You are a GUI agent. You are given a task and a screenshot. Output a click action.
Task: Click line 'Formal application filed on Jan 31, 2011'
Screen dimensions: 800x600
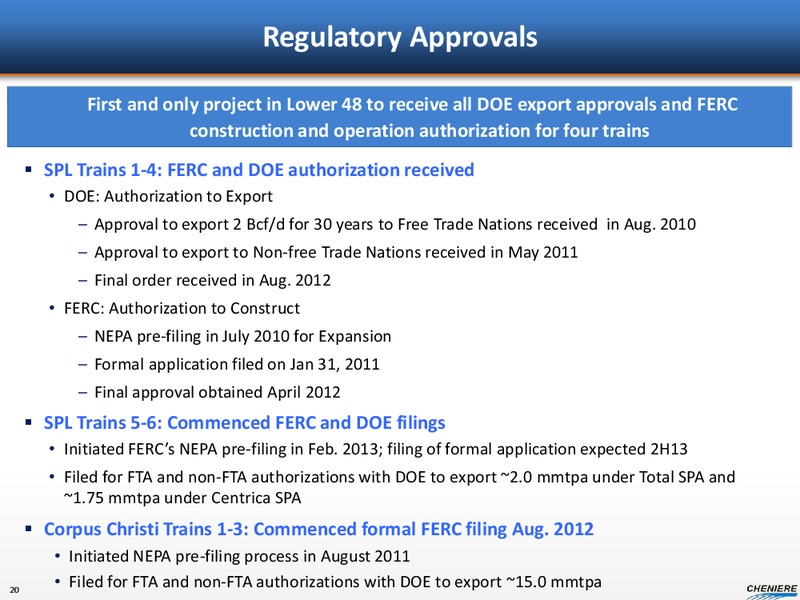pyautogui.click(x=237, y=364)
